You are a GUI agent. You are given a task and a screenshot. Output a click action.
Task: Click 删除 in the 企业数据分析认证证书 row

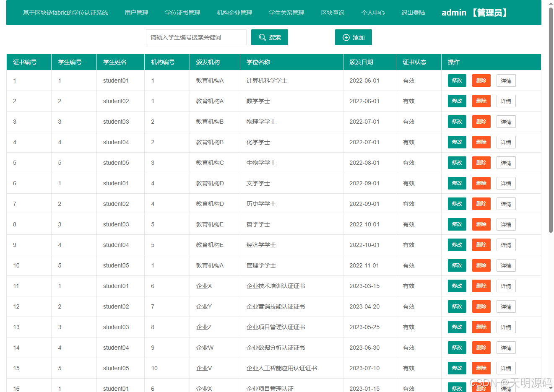(x=481, y=348)
